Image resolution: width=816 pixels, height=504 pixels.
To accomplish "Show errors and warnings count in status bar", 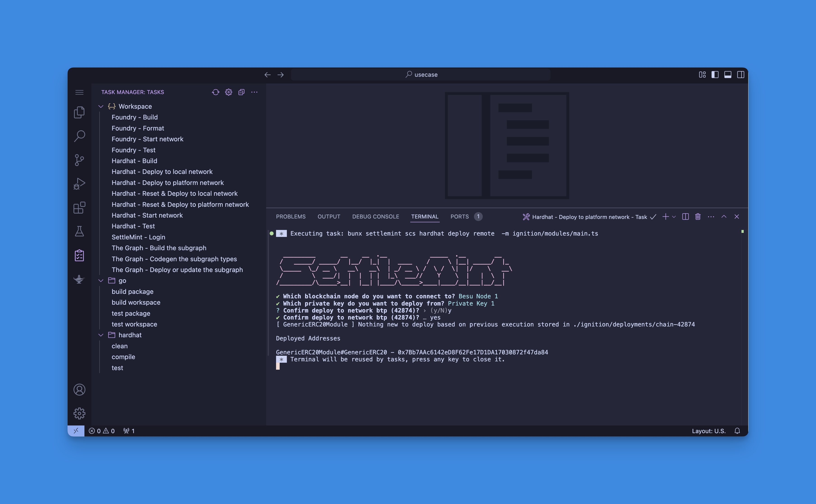I will pos(102,431).
